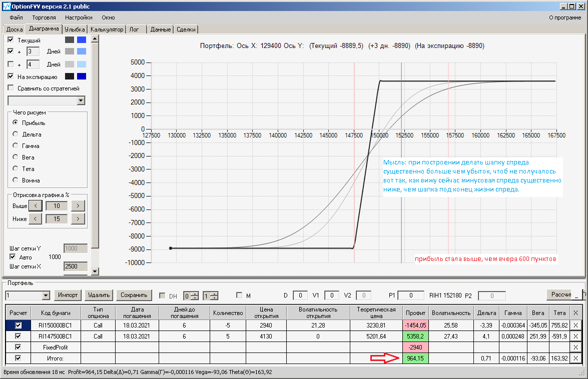This screenshot has height=379, width=588.
Task: Click the Шаг сетки X input field
Action: (76, 266)
